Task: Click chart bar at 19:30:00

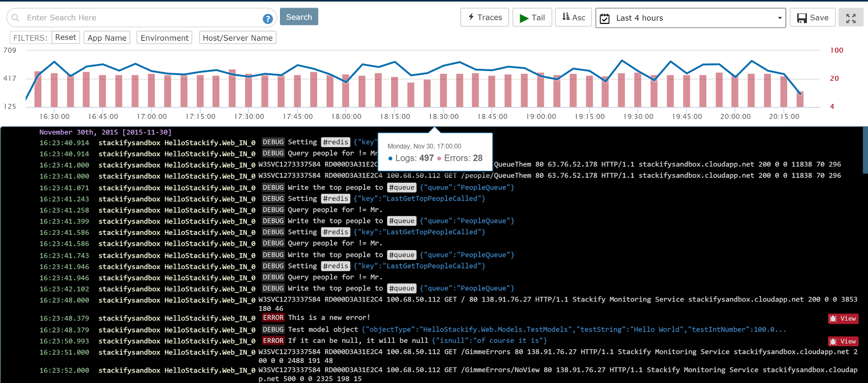Action: click(x=638, y=90)
